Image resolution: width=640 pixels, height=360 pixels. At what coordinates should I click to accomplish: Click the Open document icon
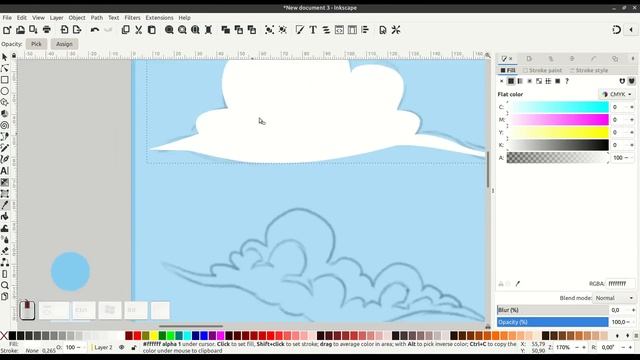tap(20, 30)
